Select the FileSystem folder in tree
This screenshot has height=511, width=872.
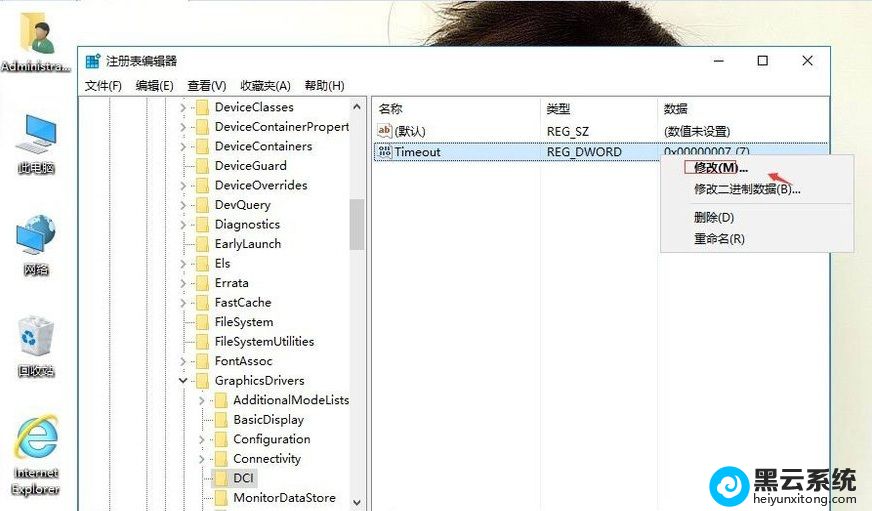coord(243,322)
